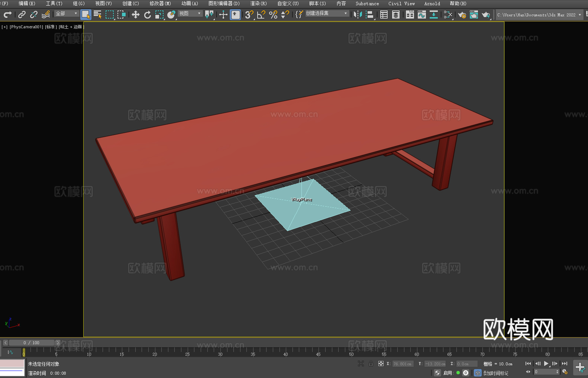Toggle Percent Snap icon
Viewport: 588px width, 378px height.
coord(273,14)
